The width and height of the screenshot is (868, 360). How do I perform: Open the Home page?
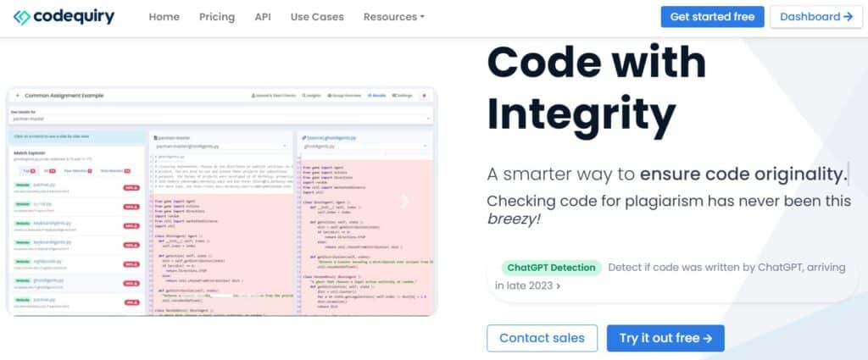pyautogui.click(x=164, y=17)
